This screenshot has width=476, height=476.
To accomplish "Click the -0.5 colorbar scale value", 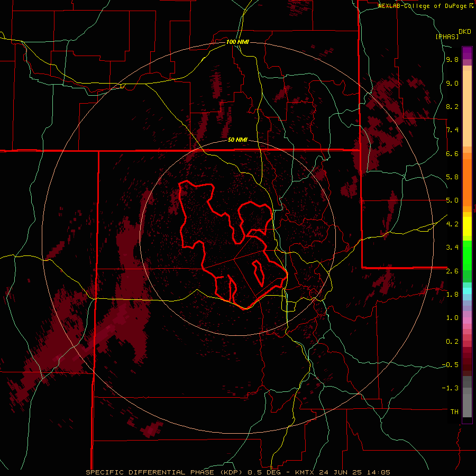I will click(x=450, y=365).
